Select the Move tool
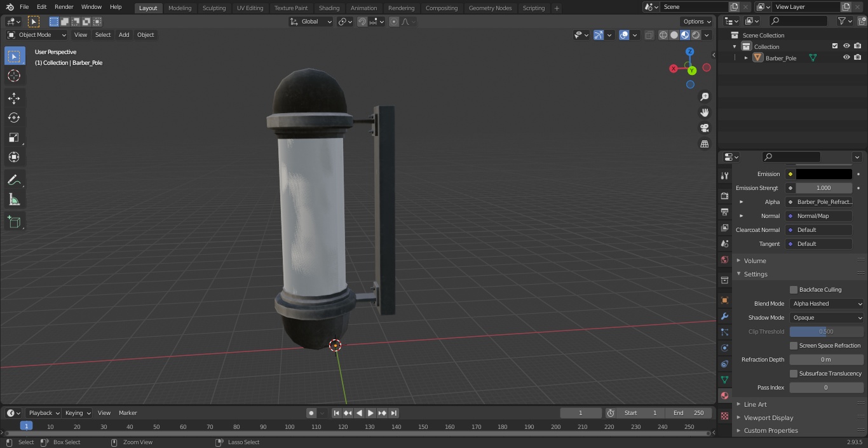Screen dimensions: 868x448 pyautogui.click(x=14, y=98)
